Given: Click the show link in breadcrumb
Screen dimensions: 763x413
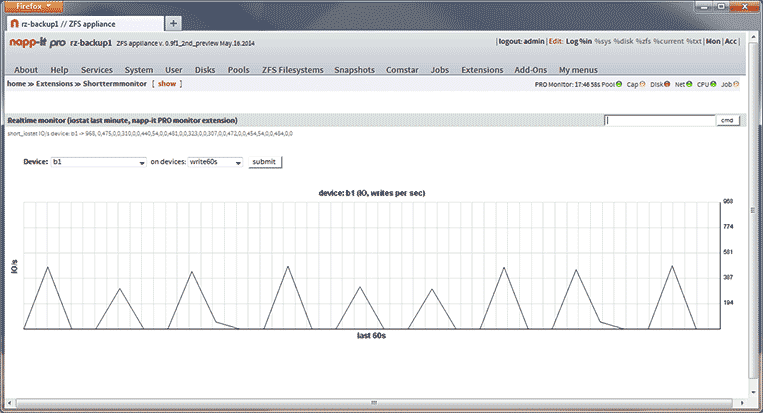Looking at the screenshot, I should 167,84.
